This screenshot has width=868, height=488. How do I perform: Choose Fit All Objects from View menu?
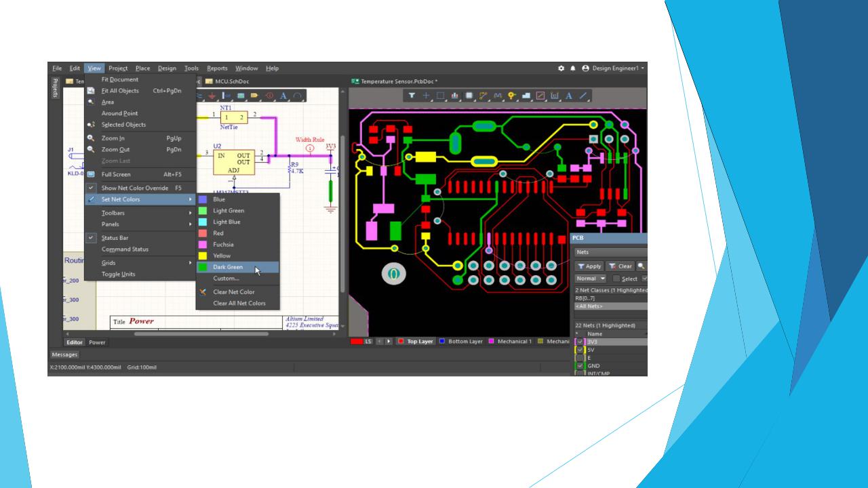point(140,91)
